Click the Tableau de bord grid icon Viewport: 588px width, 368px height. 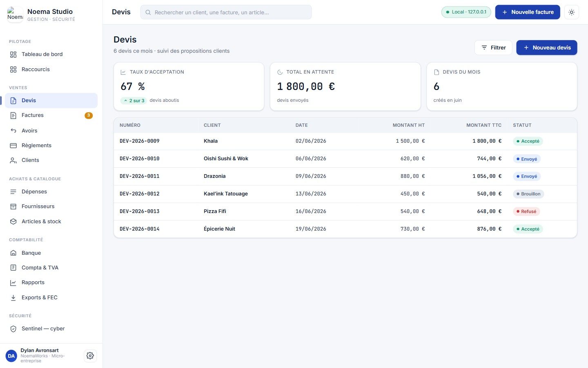coord(13,54)
